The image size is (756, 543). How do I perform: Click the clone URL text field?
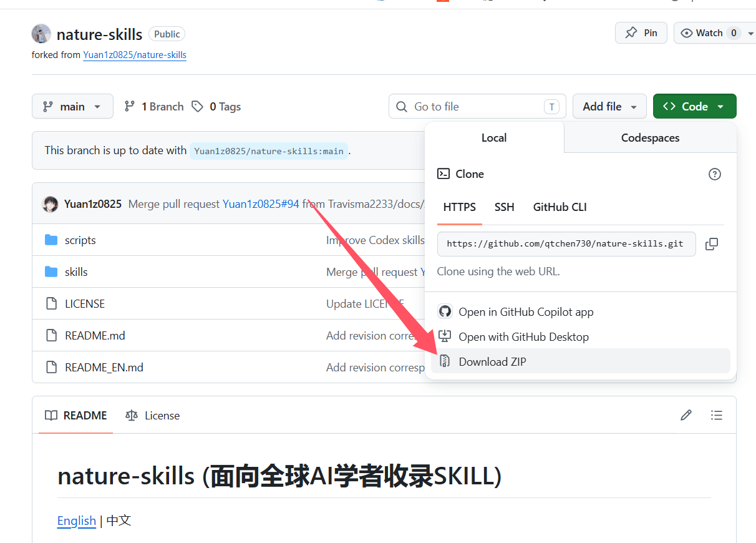566,244
